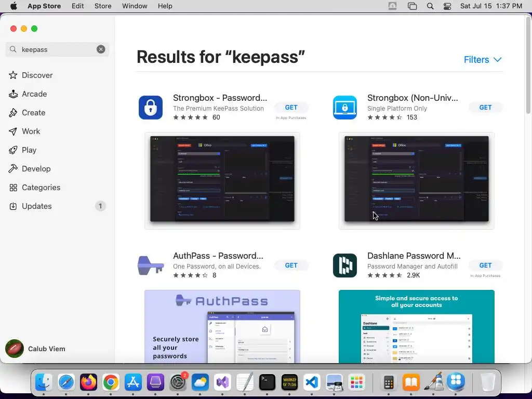Click 'Single Platform Only' subtitle
Viewport: 532px width, 399px height.
pyautogui.click(x=397, y=108)
